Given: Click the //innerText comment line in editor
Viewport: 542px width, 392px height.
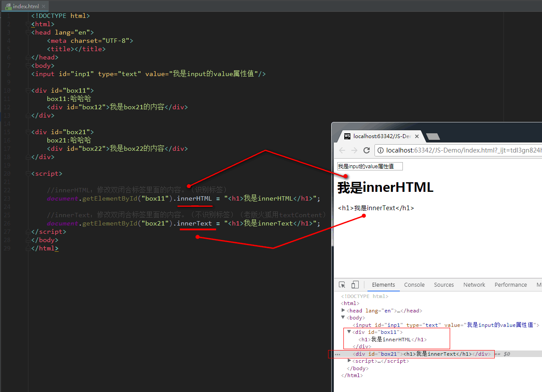Looking at the screenshot, I should click(187, 215).
